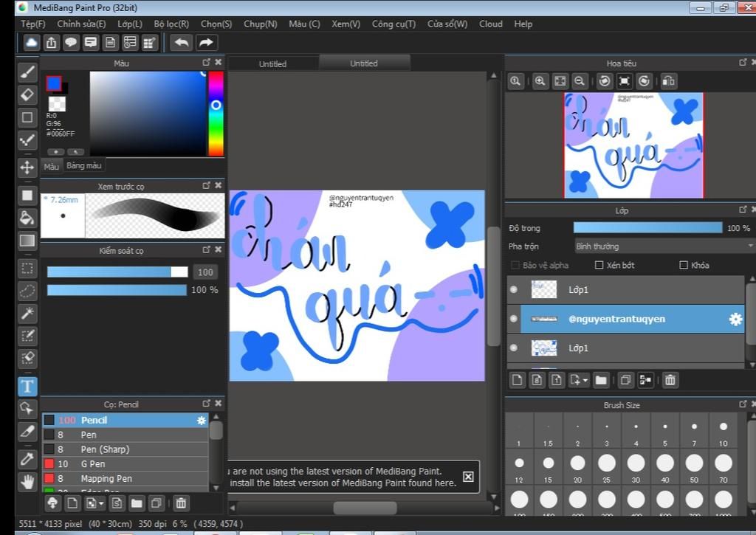Click the canvas horizontal scrollbar thumb
Image resolution: width=756 pixels, height=535 pixels.
coord(365,508)
